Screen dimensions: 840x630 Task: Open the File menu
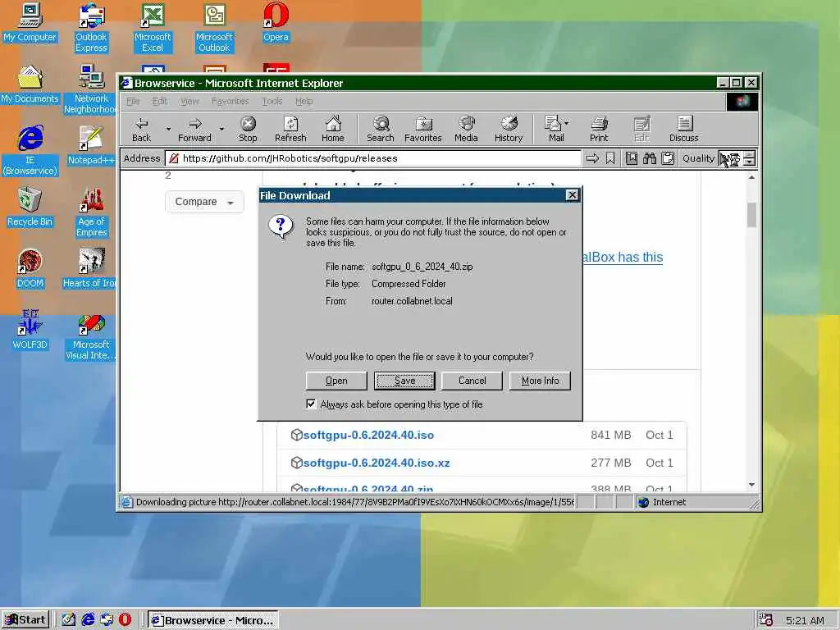pyautogui.click(x=133, y=101)
